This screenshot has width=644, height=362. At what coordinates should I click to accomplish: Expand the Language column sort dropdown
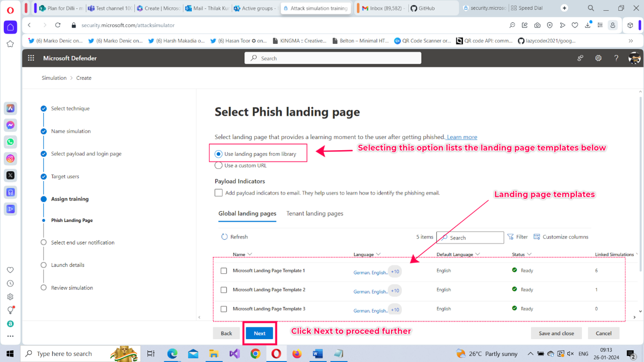point(378,255)
